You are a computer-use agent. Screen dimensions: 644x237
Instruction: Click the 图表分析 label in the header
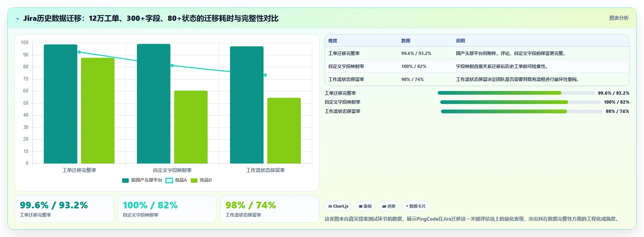click(x=619, y=18)
